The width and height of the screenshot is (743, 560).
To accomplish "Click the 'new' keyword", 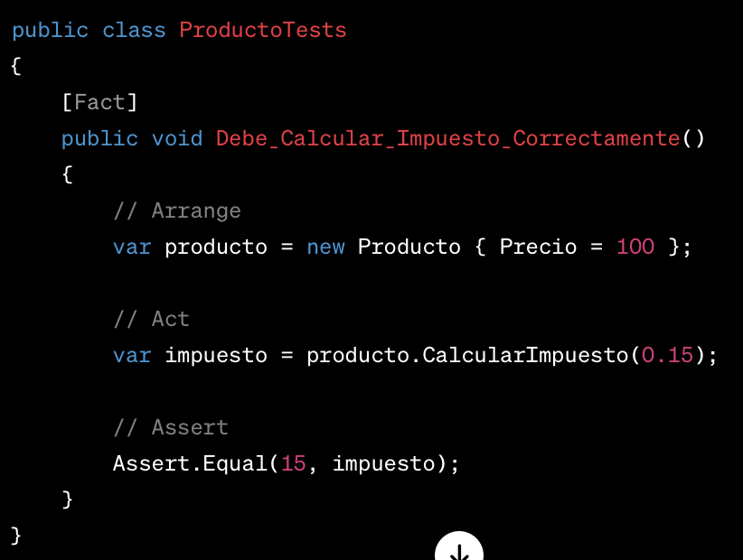I will [x=325, y=247].
